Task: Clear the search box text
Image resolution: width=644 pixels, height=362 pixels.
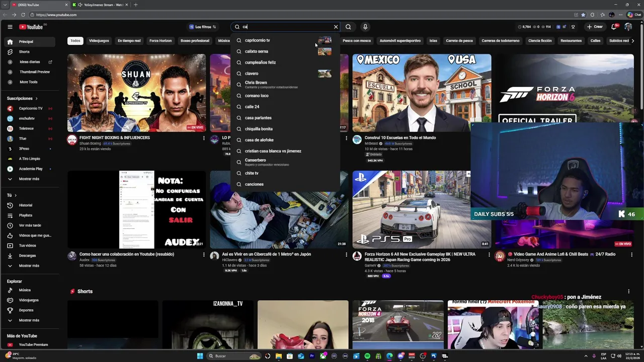Action: [x=336, y=27]
